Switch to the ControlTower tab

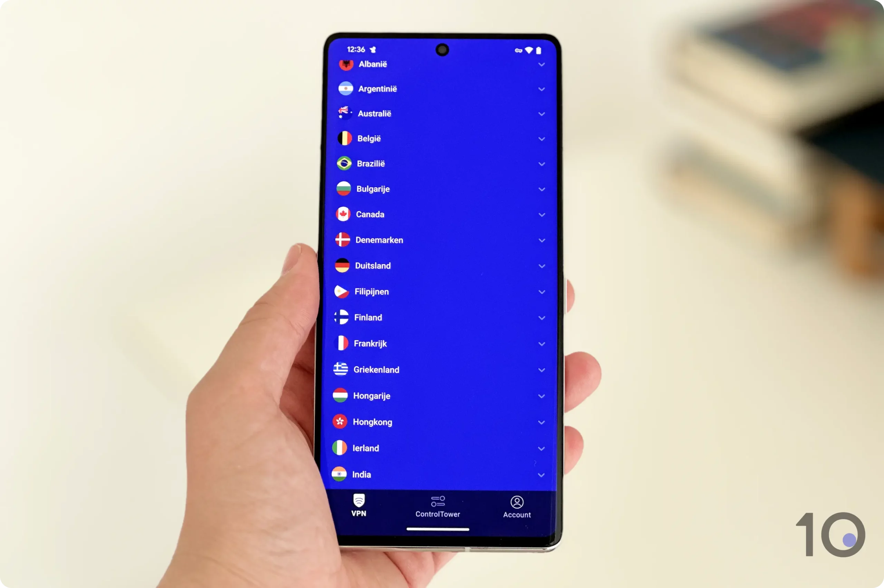(x=438, y=507)
